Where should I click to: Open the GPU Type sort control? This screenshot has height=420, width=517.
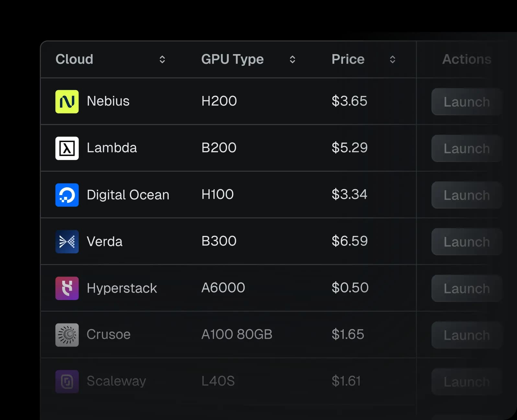pos(292,59)
